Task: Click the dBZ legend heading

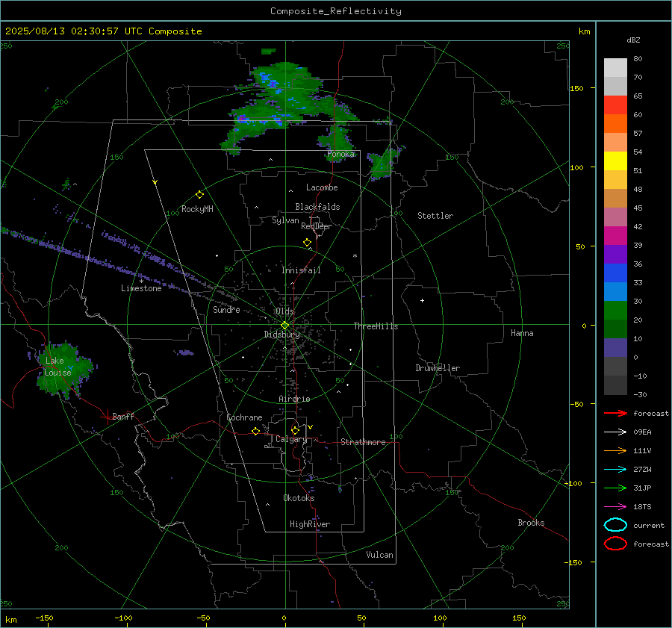Action: (633, 40)
